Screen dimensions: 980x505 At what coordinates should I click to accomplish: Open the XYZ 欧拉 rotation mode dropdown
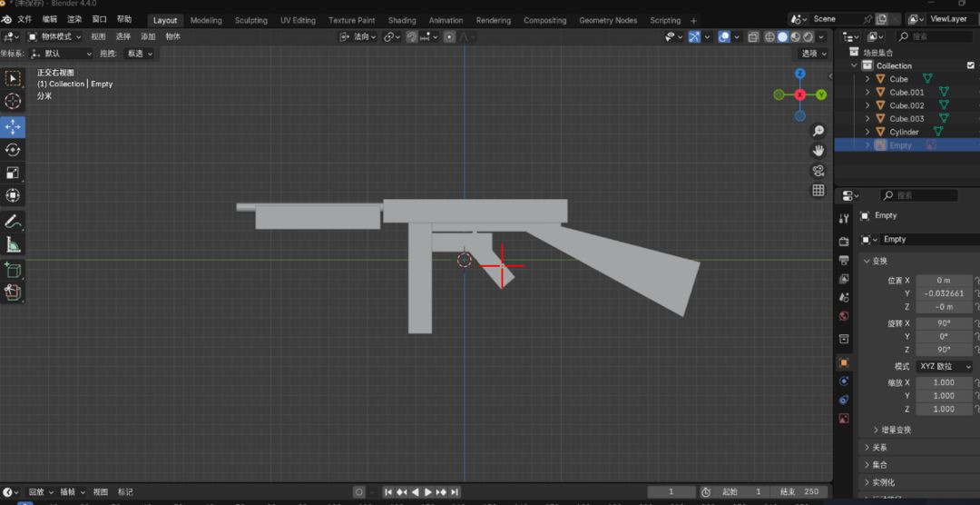pos(945,367)
